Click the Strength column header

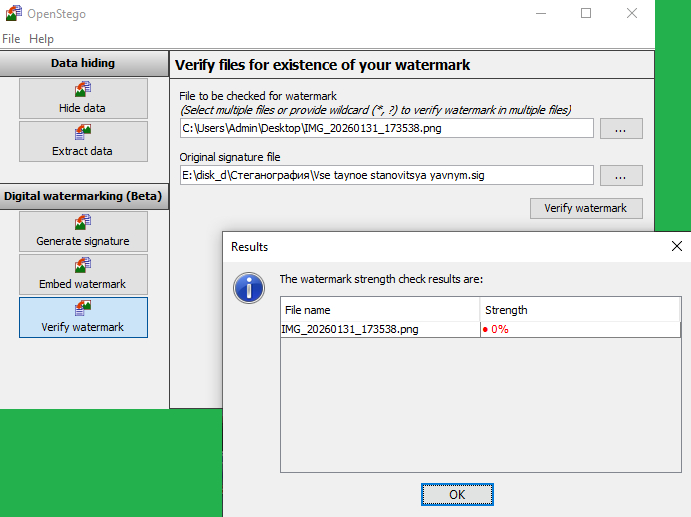tap(580, 310)
